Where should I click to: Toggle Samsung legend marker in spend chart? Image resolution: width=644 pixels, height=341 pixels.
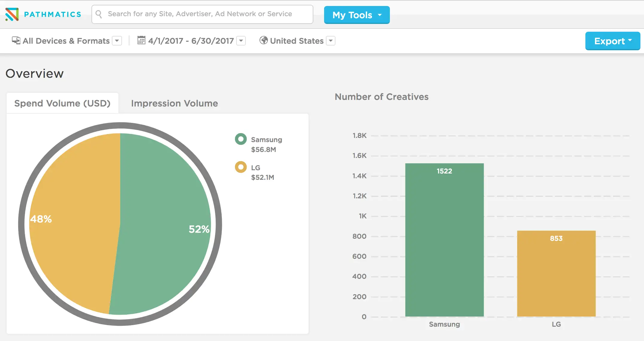241,139
